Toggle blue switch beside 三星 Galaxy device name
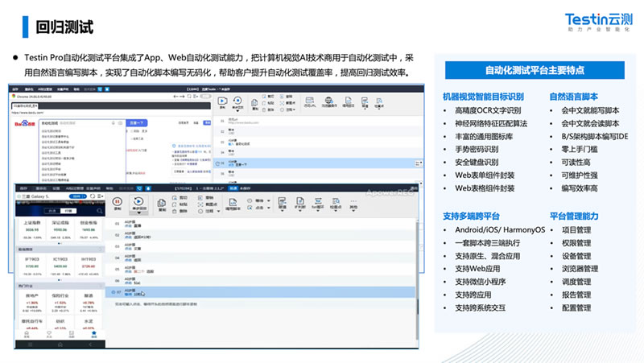 click(78, 196)
